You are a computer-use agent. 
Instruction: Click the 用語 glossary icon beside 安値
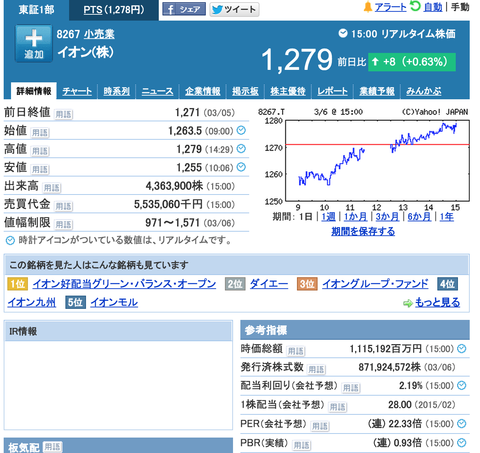click(40, 169)
